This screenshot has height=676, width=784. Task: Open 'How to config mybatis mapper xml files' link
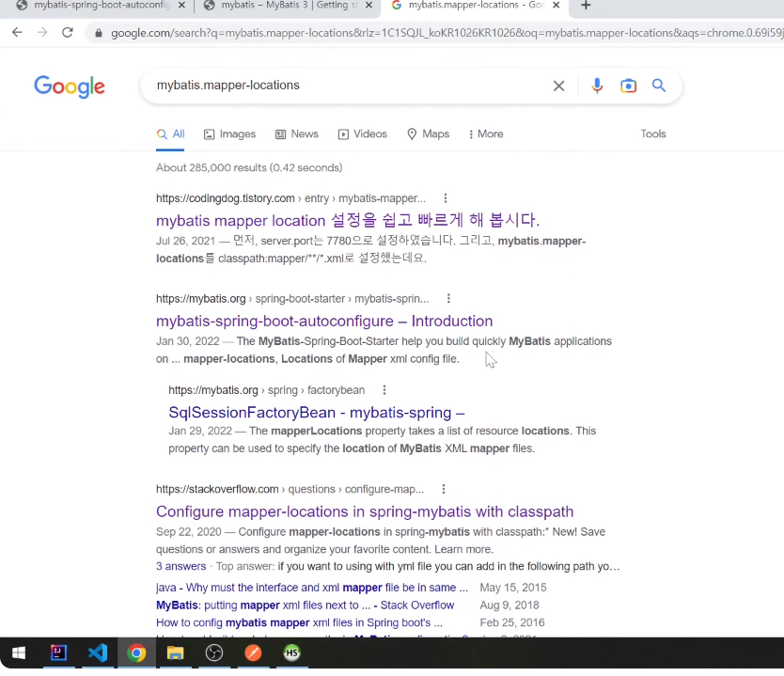point(299,622)
